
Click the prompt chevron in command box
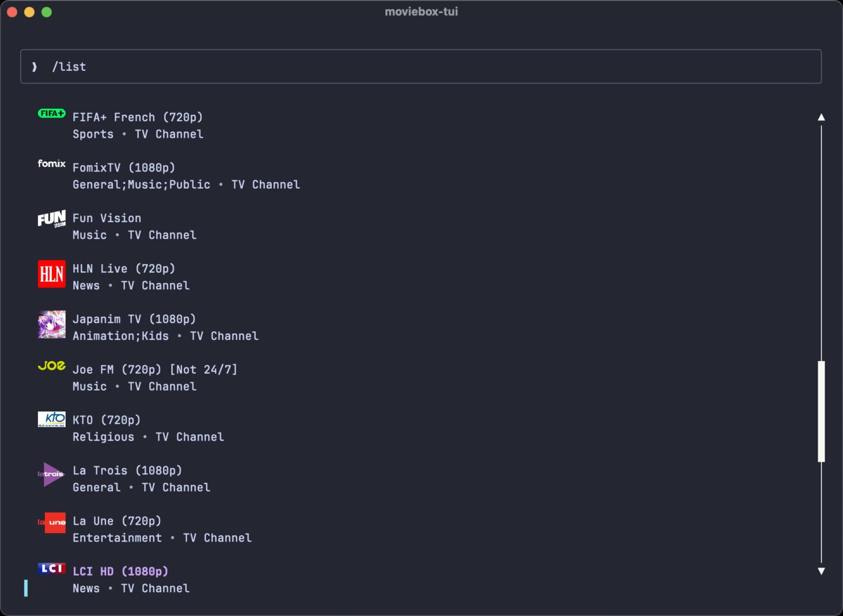tap(34, 67)
